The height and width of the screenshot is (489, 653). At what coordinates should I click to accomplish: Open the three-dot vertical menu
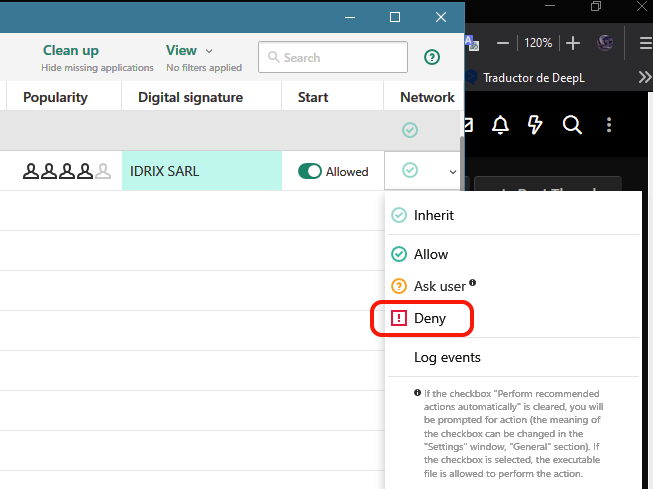(x=609, y=124)
